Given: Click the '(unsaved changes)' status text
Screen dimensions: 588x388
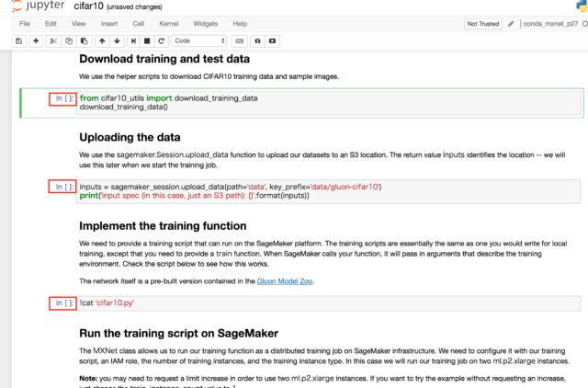Looking at the screenshot, I should pyautogui.click(x=134, y=7).
